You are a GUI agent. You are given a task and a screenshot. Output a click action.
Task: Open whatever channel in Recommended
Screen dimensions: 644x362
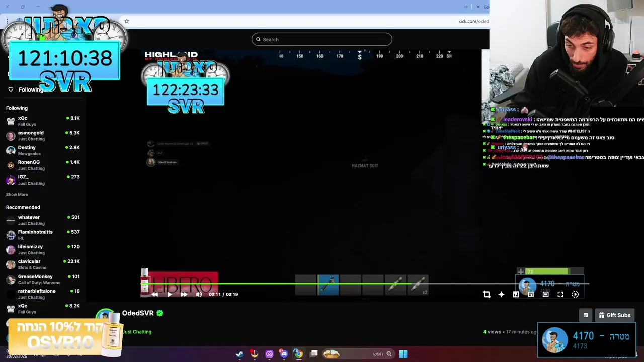(43, 220)
